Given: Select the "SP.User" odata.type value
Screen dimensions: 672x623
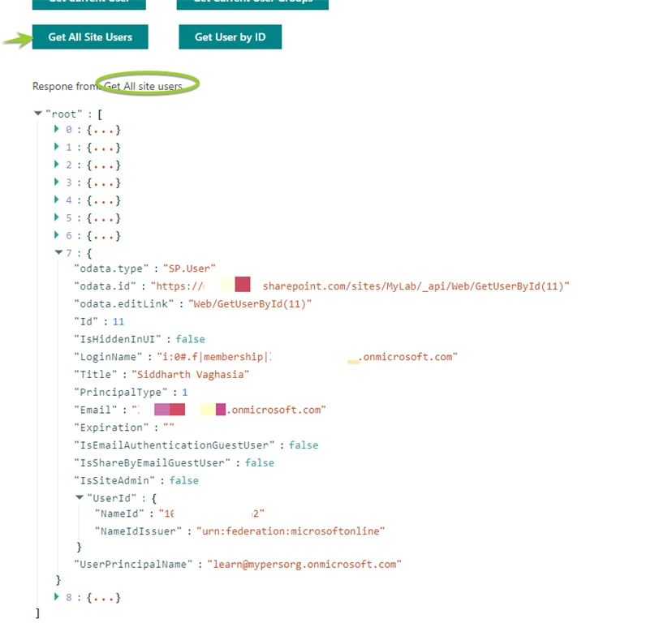Looking at the screenshot, I should (x=189, y=269).
